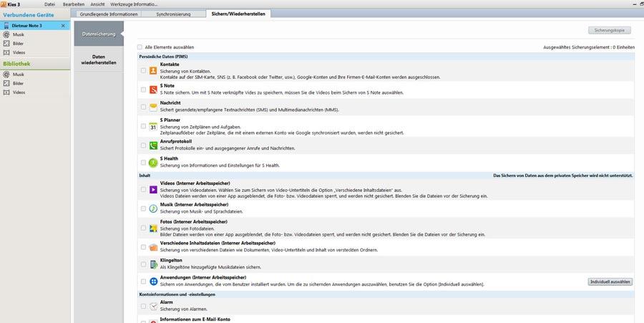Click the S Planner calendar icon

tap(153, 127)
